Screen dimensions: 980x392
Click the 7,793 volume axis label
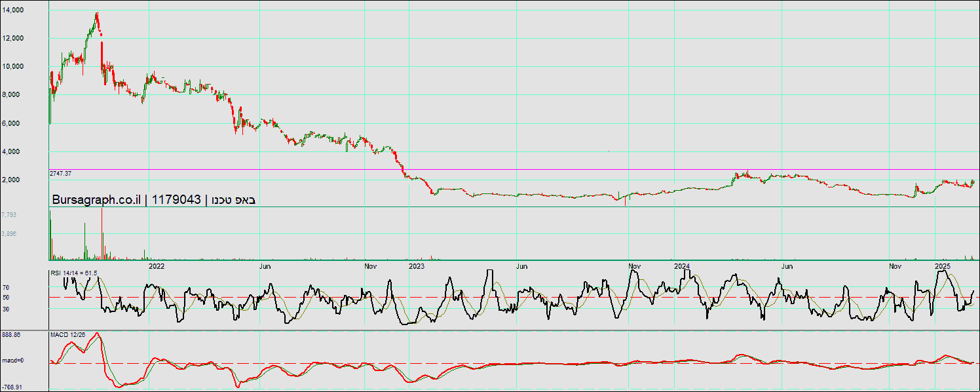(x=9, y=215)
